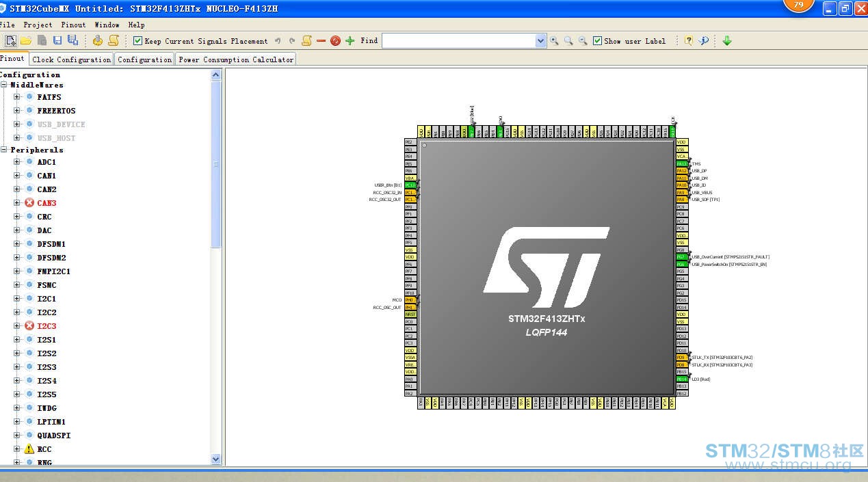
Task: Click the middle magnifier zoom icon
Action: point(568,41)
